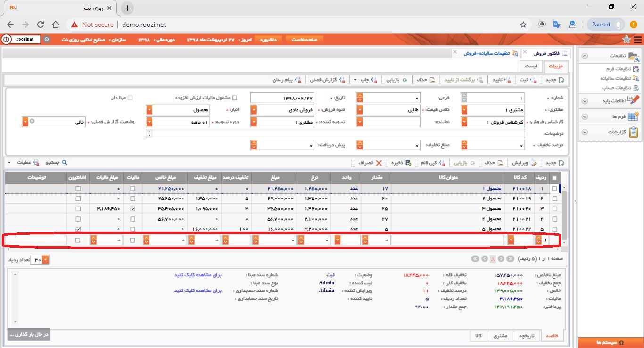Open the وضعیت گزارش فصلی dropdown
This screenshot has height=348, width=644.
(25, 122)
